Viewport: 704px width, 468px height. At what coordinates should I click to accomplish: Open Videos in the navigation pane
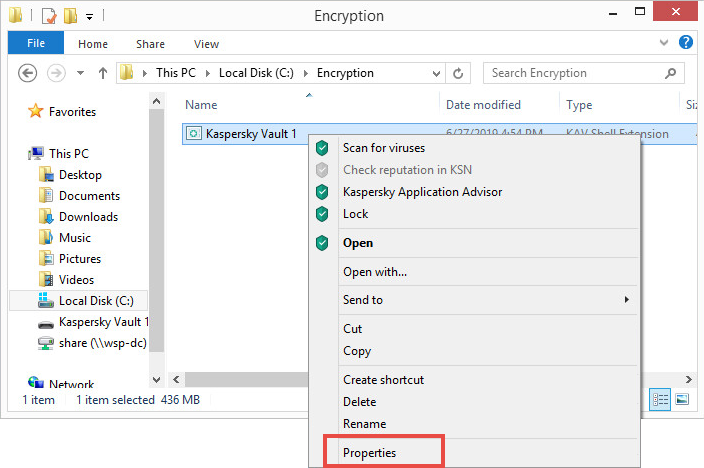coord(66,280)
